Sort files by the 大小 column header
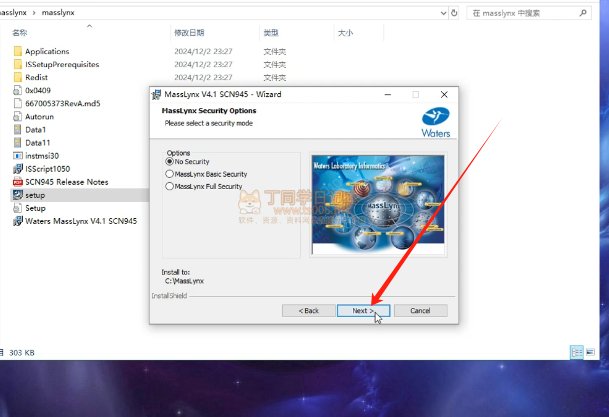The width and height of the screenshot is (609, 417). click(345, 33)
